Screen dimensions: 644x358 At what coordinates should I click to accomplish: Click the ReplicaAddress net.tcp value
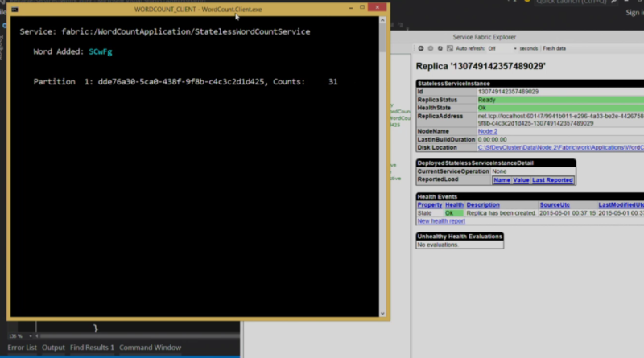560,120
